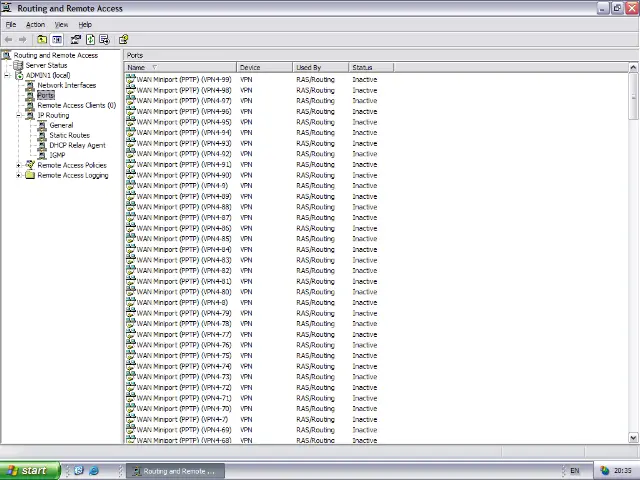Open the Action menu

coord(36,24)
